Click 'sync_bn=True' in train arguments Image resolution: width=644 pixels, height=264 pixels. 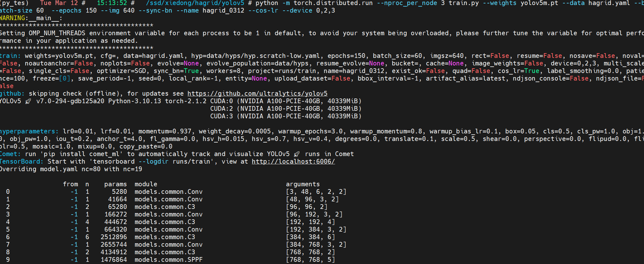(x=176, y=71)
